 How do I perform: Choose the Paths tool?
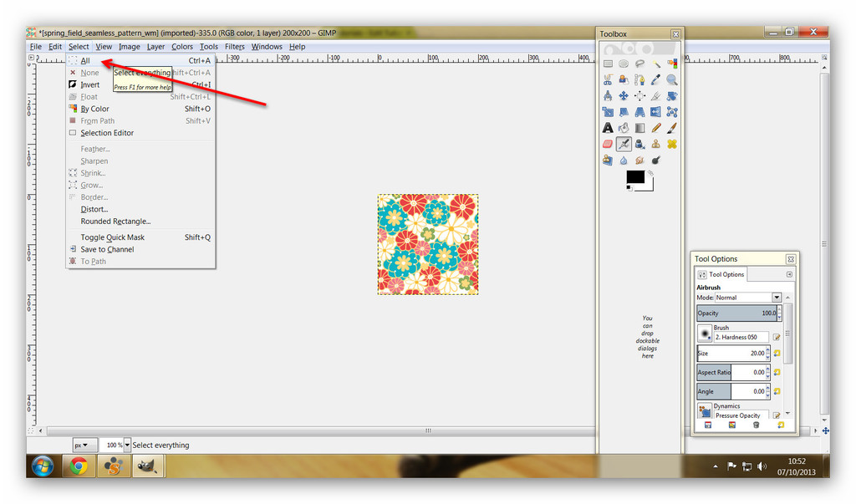pyautogui.click(x=639, y=79)
